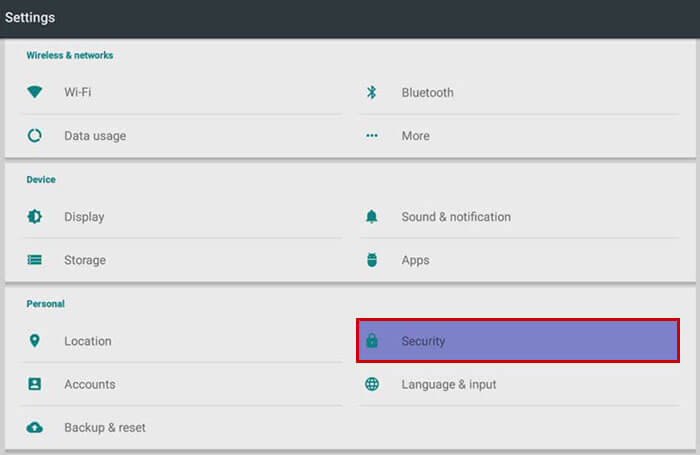The height and width of the screenshot is (455, 700).
Task: Tap the cloud Backup & reset icon
Action: pos(34,428)
